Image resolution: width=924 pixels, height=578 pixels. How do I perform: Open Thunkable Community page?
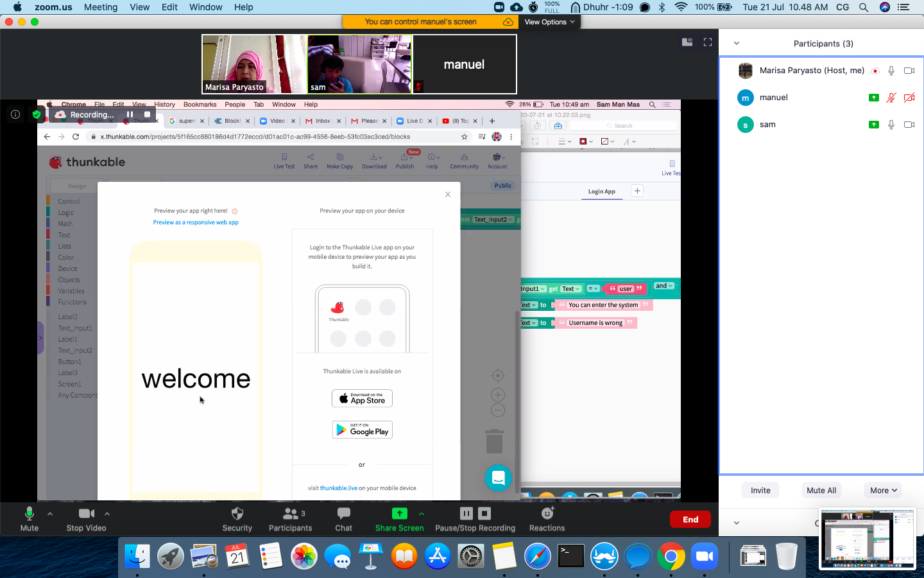[x=465, y=161]
